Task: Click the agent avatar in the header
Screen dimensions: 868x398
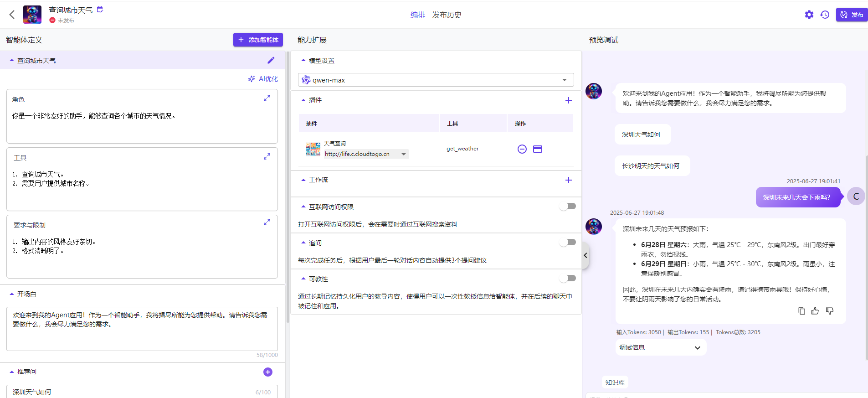Action: click(32, 15)
